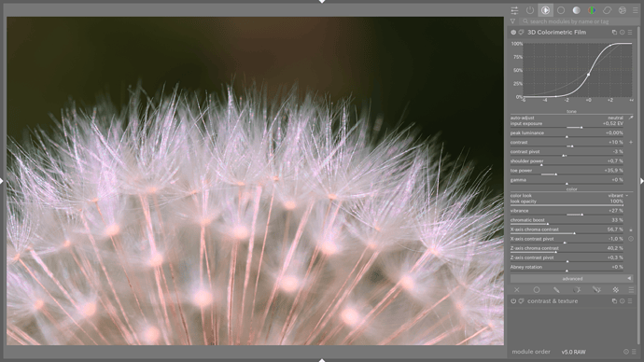
Task: Open module groups presets hamburger menu at top
Action: click(x=635, y=10)
